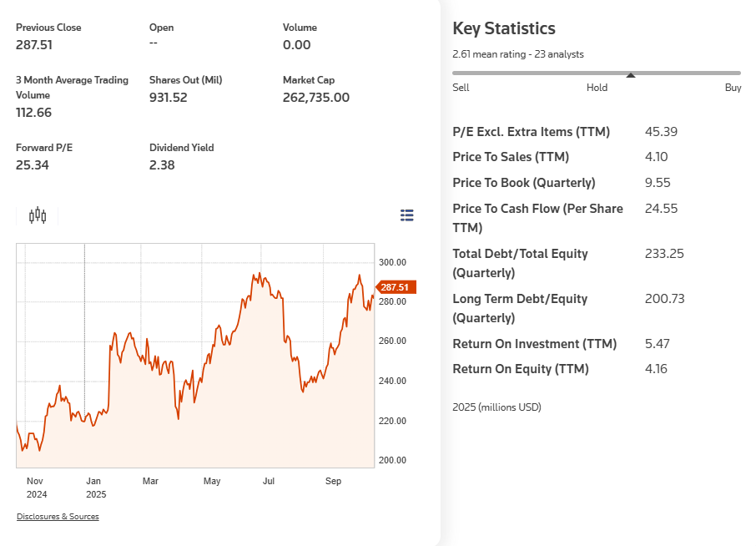Image resolution: width=756 pixels, height=546 pixels.
Task: Click the Forward P/E label
Action: [x=44, y=148]
